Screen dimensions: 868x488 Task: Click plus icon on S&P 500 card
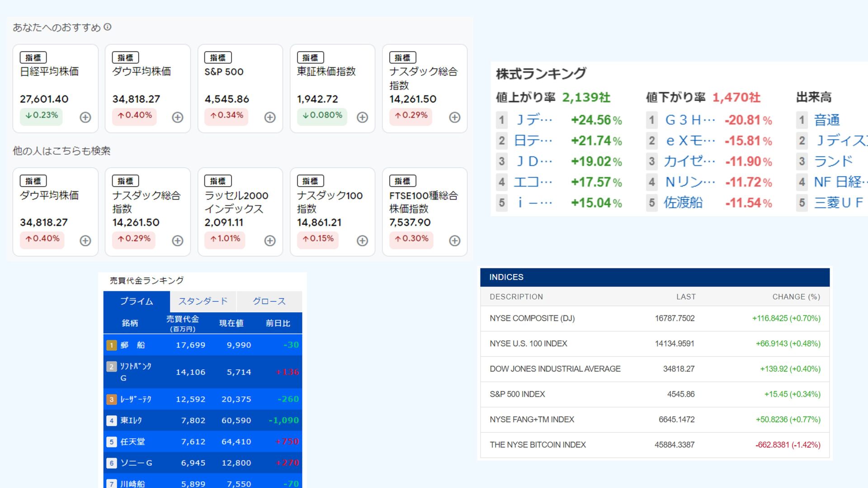tap(270, 117)
